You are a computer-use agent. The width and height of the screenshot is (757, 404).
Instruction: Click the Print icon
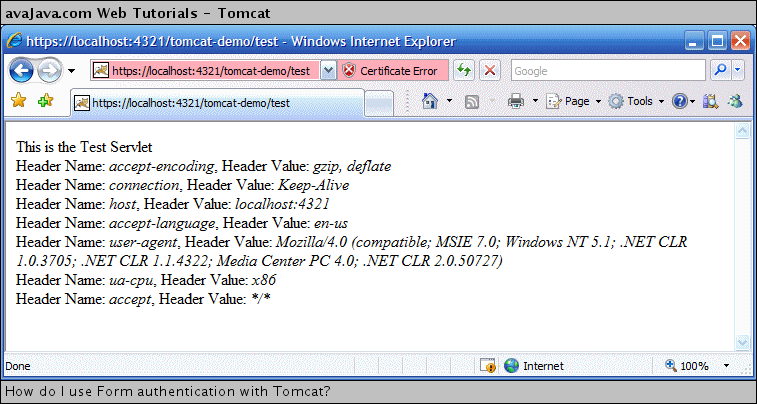[516, 101]
